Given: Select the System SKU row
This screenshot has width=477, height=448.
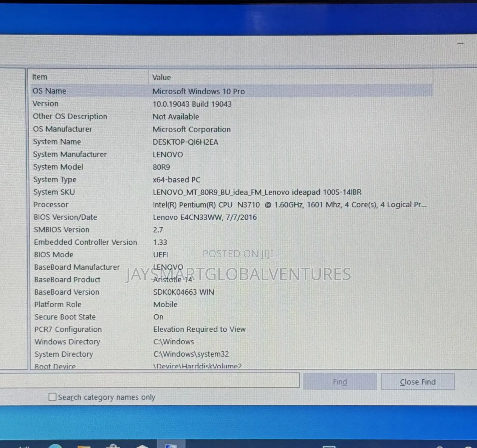Looking at the screenshot, I should pos(232,192).
